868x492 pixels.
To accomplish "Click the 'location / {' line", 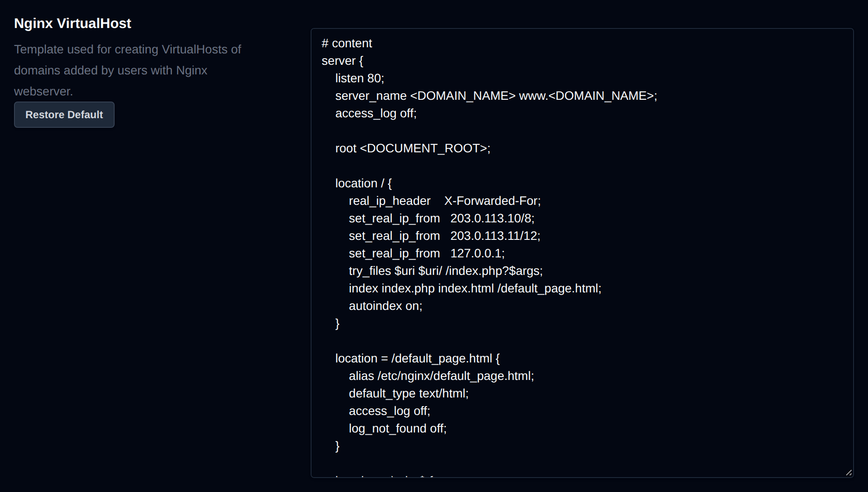I will (x=364, y=183).
